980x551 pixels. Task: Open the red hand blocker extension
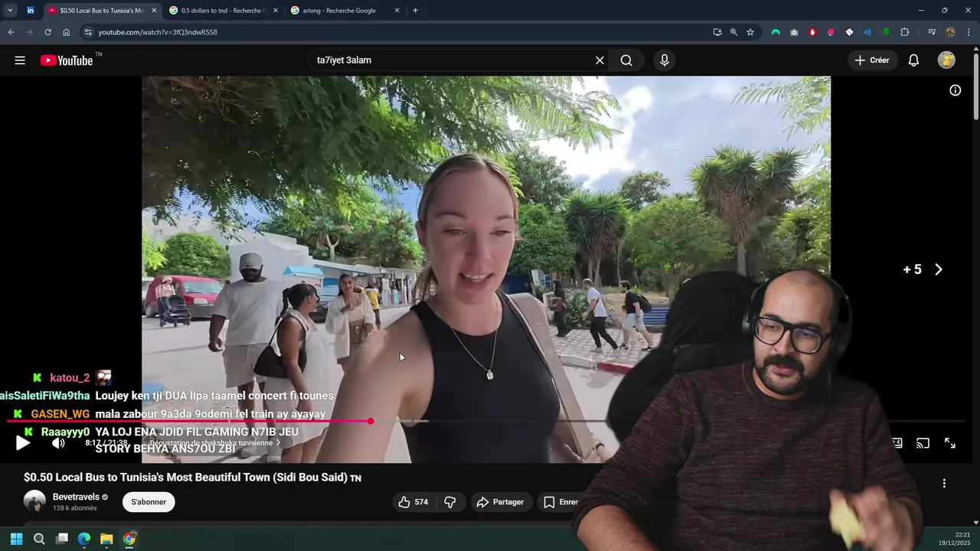pos(812,32)
